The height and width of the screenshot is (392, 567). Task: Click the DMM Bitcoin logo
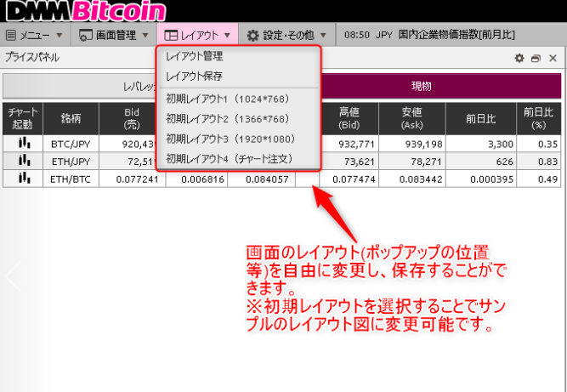pos(85,11)
